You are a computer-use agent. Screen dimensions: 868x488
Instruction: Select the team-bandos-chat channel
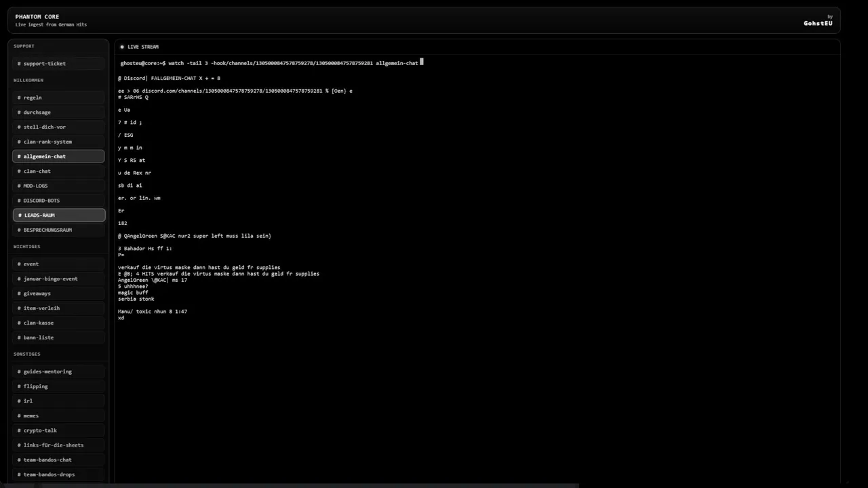pos(59,460)
